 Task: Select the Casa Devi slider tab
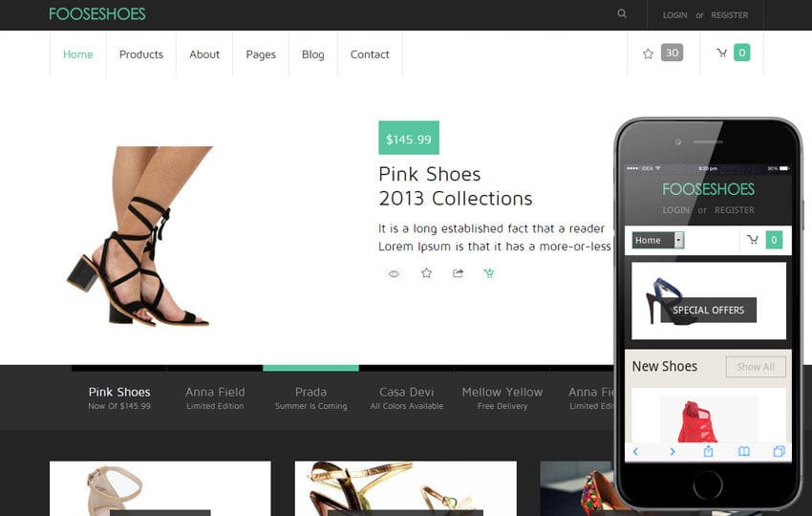[406, 398]
